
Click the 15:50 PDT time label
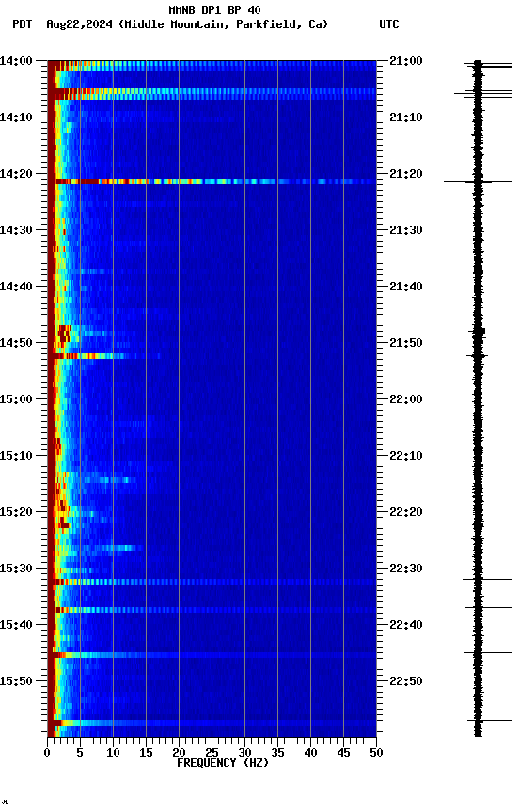(16, 681)
